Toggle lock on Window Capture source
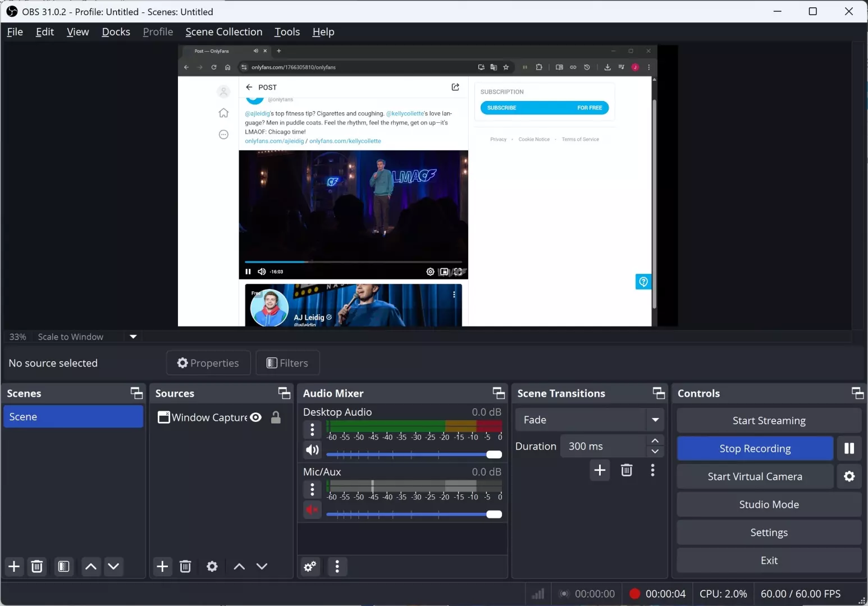Viewport: 868px width, 606px height. 276,417
